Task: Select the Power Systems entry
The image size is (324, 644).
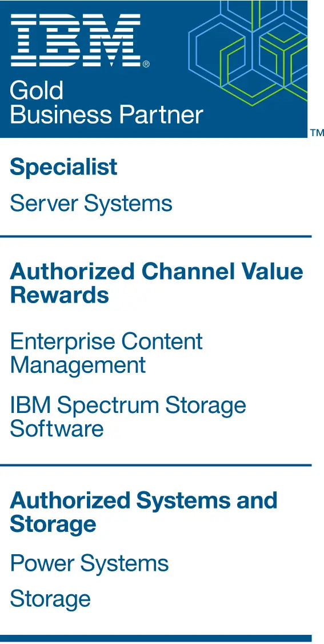Action: (x=89, y=563)
